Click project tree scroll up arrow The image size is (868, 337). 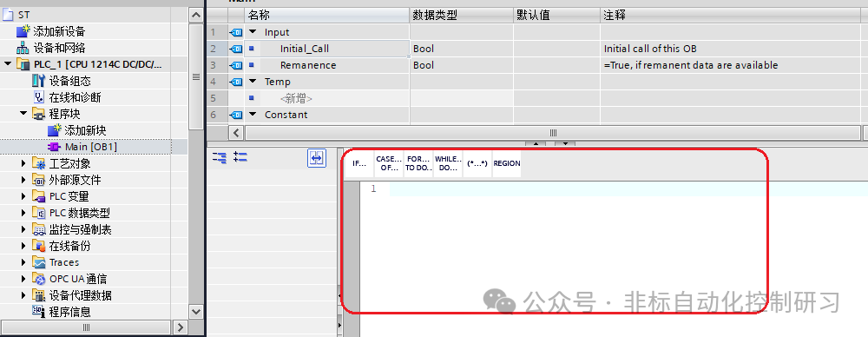(x=196, y=15)
